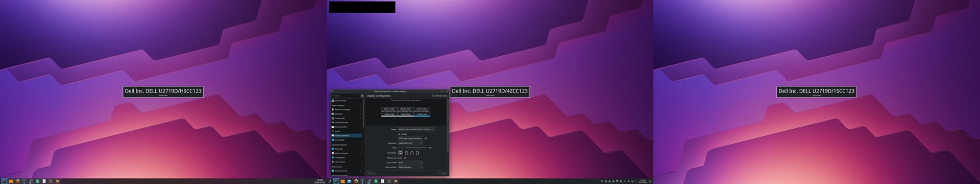Click the Identify Screens button
Screen dimensions: 980x184
[439, 96]
